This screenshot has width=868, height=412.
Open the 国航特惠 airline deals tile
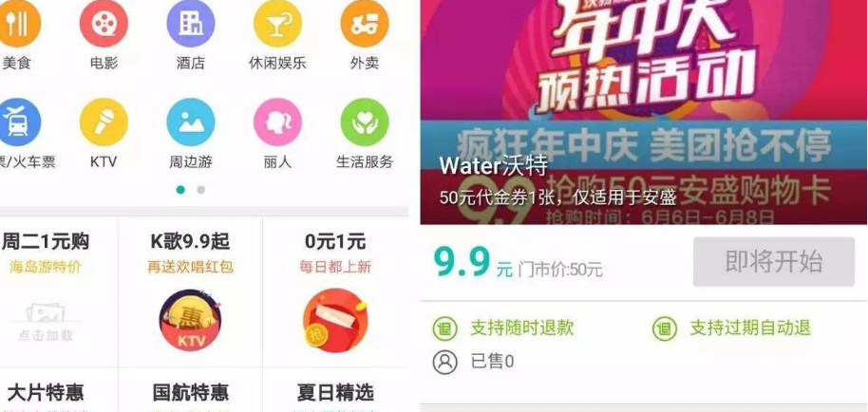click(191, 390)
